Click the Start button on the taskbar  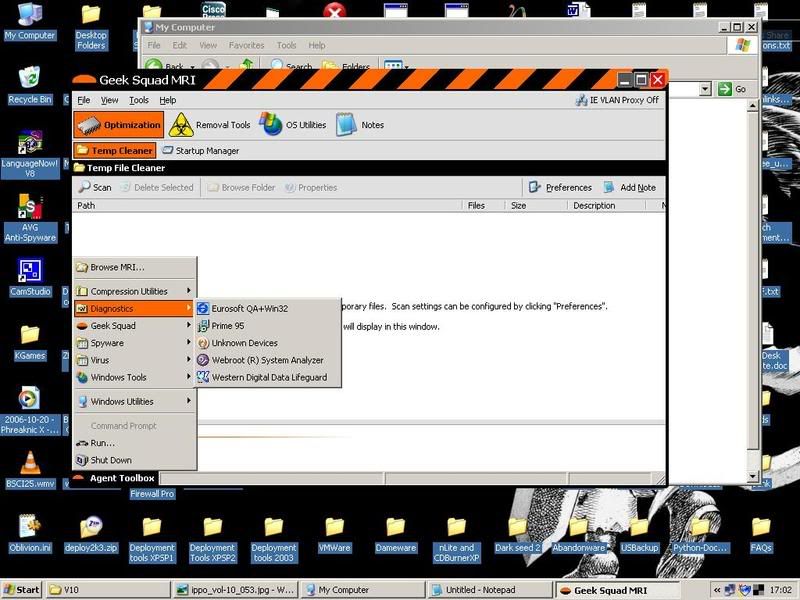pyautogui.click(x=21, y=590)
